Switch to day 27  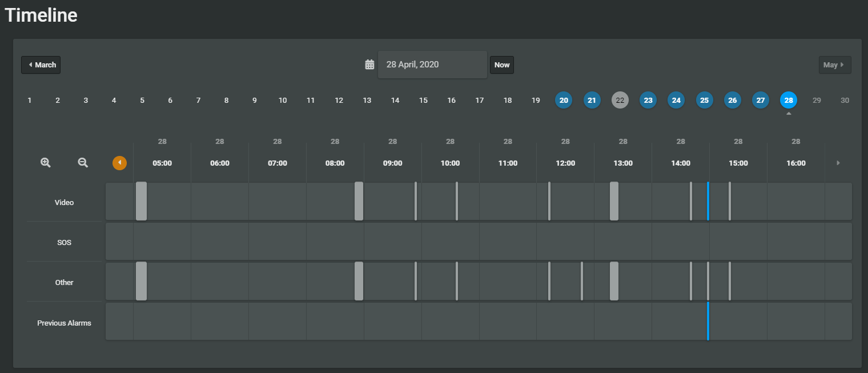760,100
